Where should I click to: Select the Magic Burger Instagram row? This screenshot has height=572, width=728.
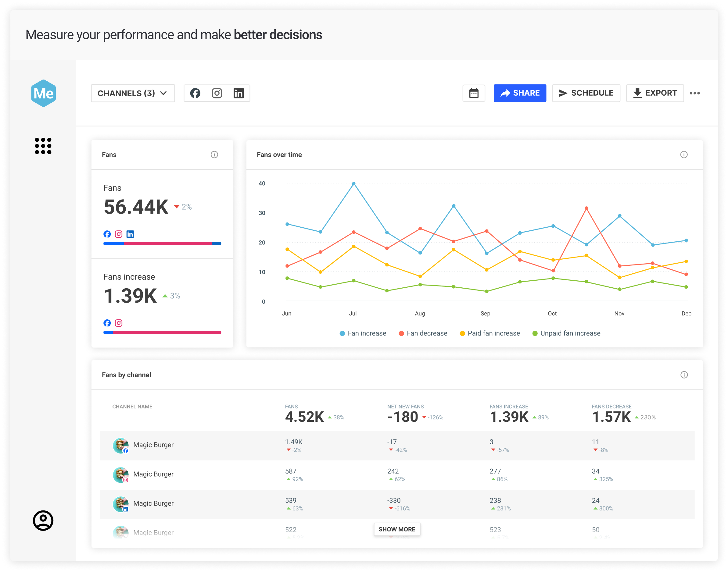coord(153,474)
